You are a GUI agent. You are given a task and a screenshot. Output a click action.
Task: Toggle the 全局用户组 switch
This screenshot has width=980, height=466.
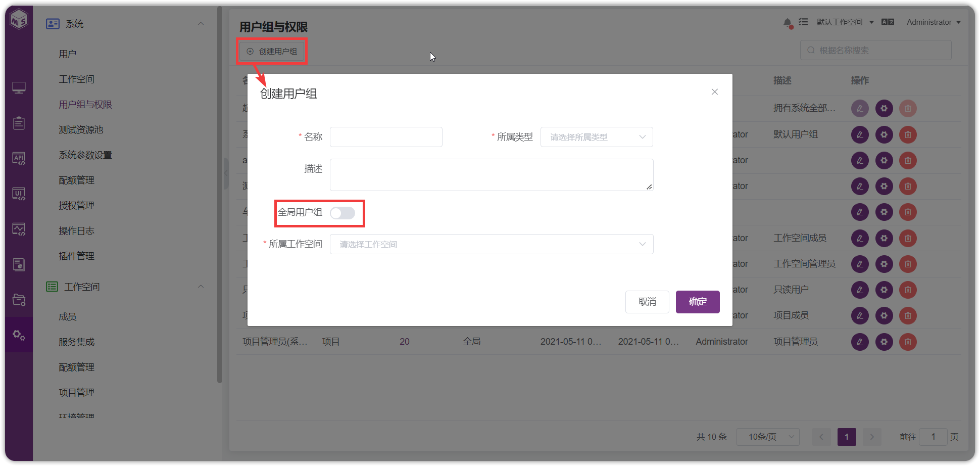pos(342,213)
